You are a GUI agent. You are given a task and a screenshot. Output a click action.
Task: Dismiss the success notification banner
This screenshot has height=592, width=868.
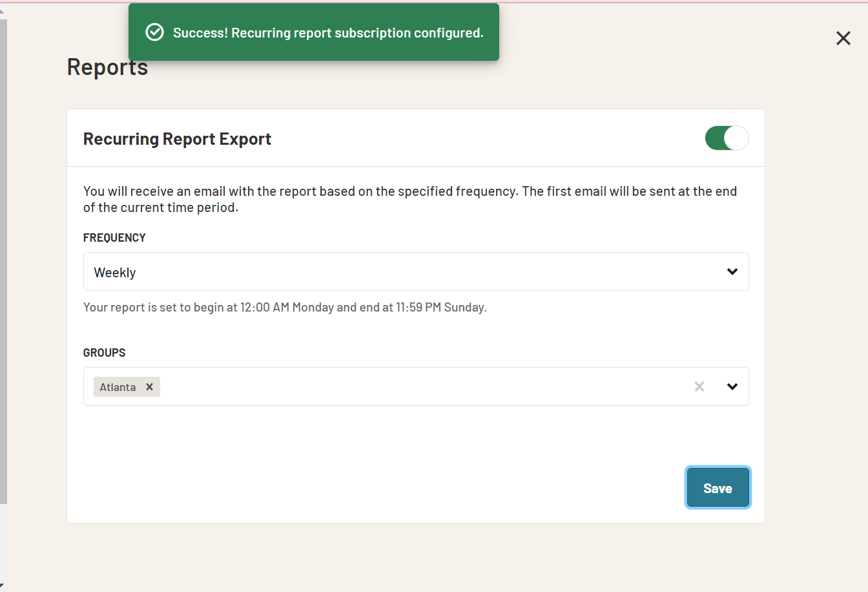tap(314, 32)
